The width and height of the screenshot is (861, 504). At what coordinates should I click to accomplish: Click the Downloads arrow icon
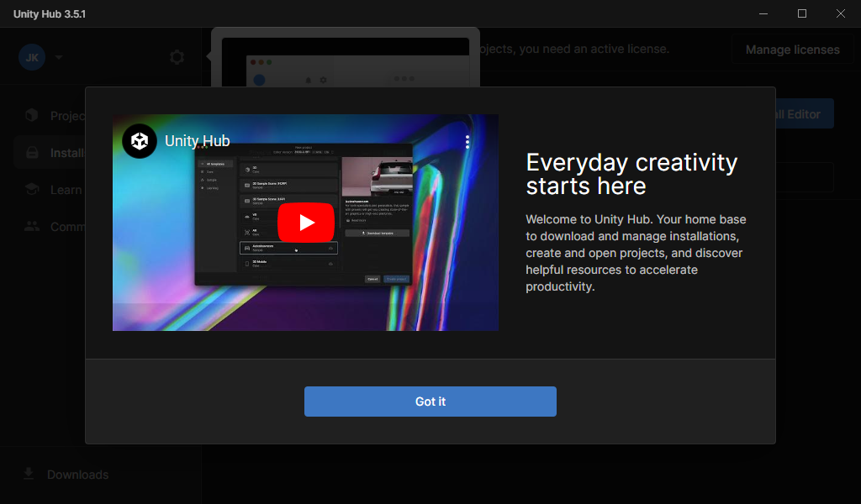click(29, 473)
